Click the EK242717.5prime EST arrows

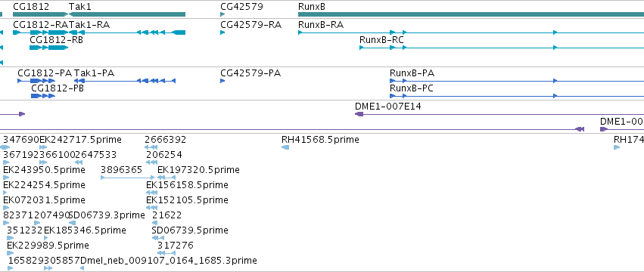(x=43, y=147)
